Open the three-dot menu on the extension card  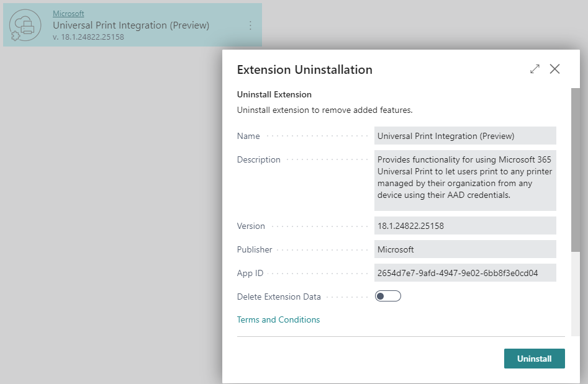point(250,25)
